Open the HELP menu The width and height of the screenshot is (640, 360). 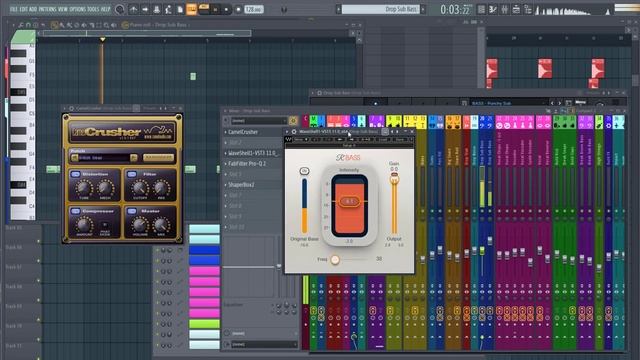pyautogui.click(x=105, y=9)
